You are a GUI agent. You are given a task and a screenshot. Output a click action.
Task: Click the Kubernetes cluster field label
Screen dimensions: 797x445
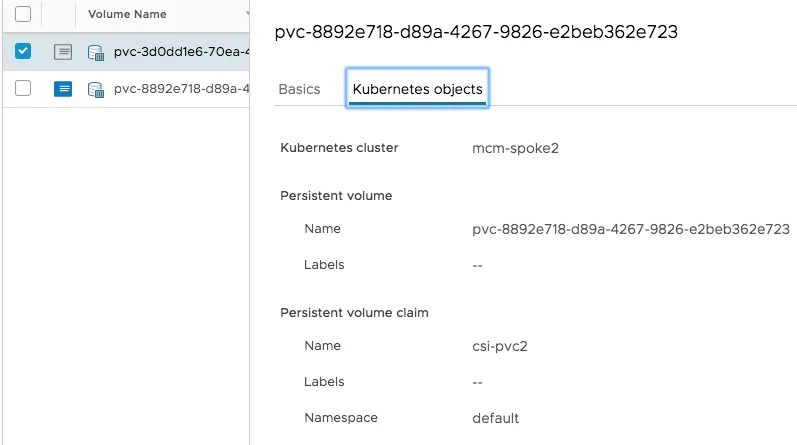339,148
